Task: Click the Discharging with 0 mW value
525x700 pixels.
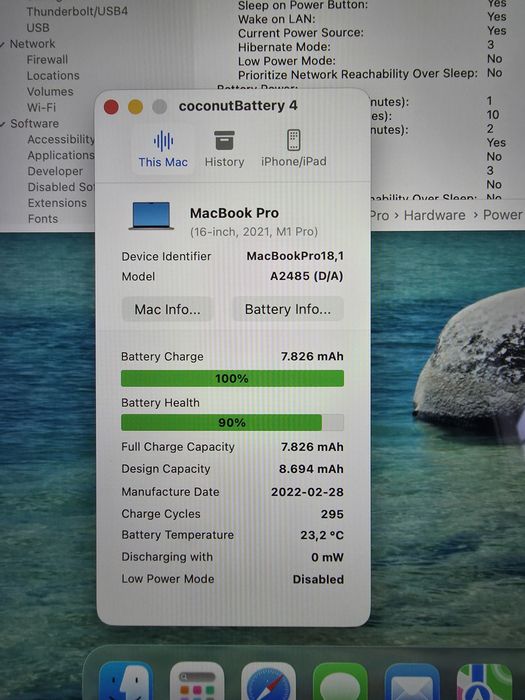Action: pyautogui.click(x=327, y=558)
